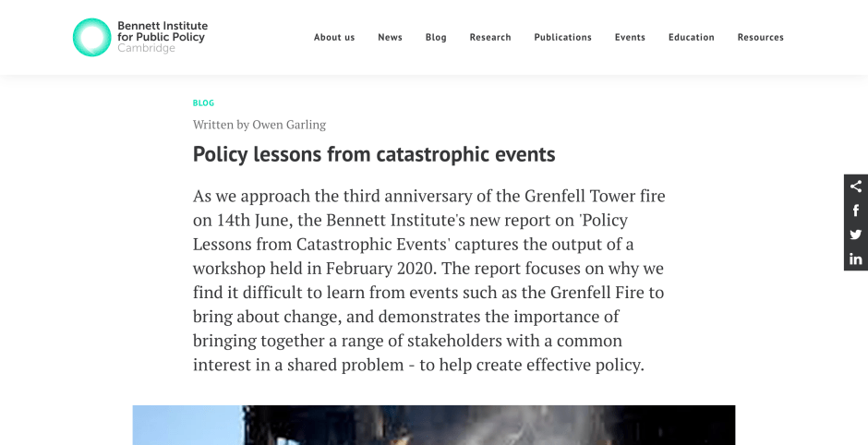Open the Resources navigation item
868x445 pixels.
coord(760,38)
